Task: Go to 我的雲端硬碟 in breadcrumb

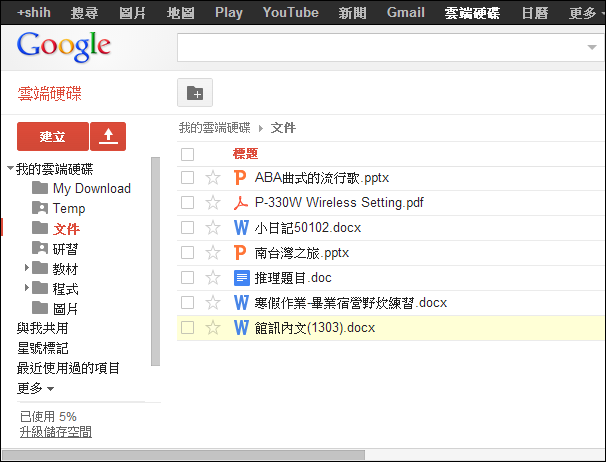Action: pyautogui.click(x=214, y=128)
